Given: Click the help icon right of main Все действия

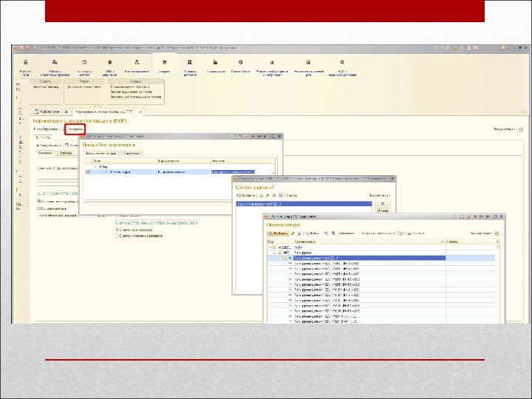Looking at the screenshot, I should click(521, 129).
